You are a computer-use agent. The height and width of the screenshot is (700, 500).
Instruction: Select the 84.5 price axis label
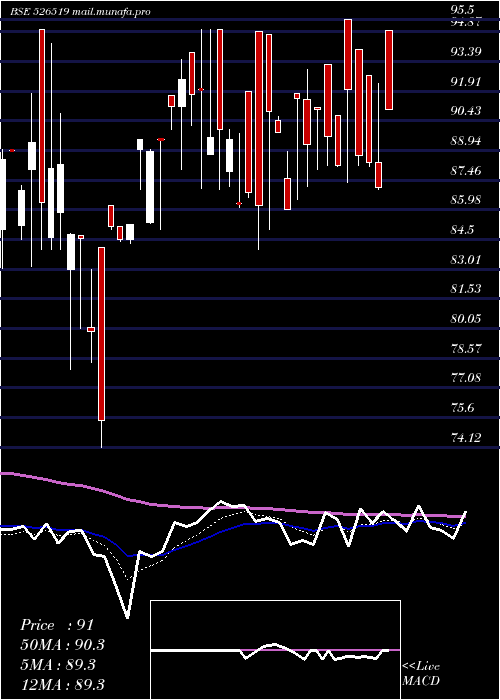click(462, 230)
